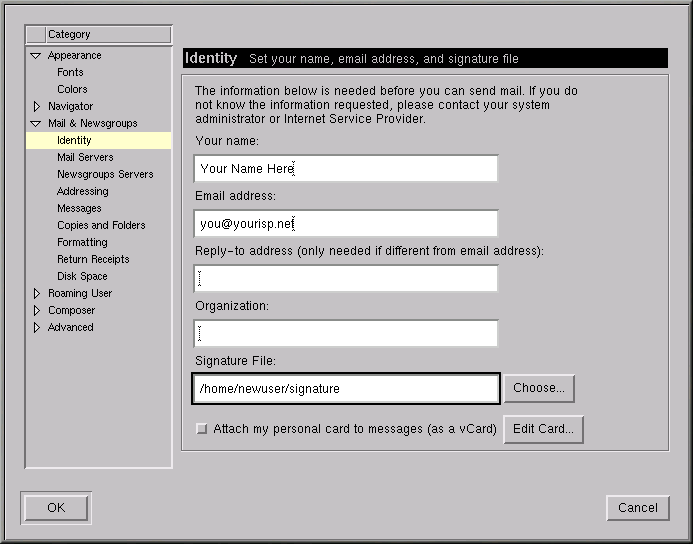
Task: Click the OK button
Action: [56, 508]
